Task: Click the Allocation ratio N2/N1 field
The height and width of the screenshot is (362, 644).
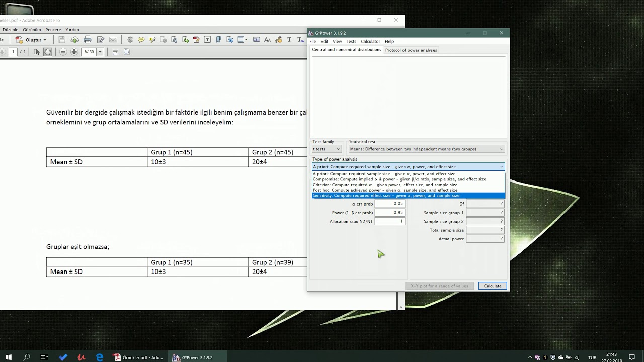Action: coord(389,221)
